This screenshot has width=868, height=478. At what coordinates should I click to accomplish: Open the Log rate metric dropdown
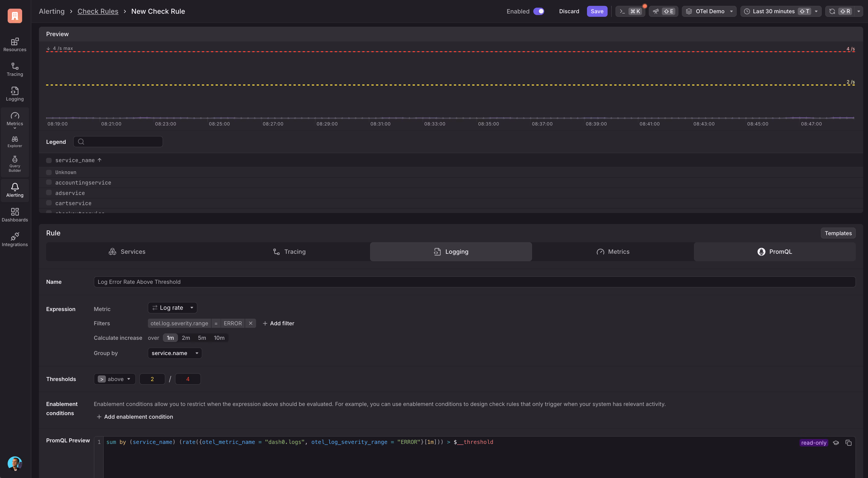(x=172, y=307)
